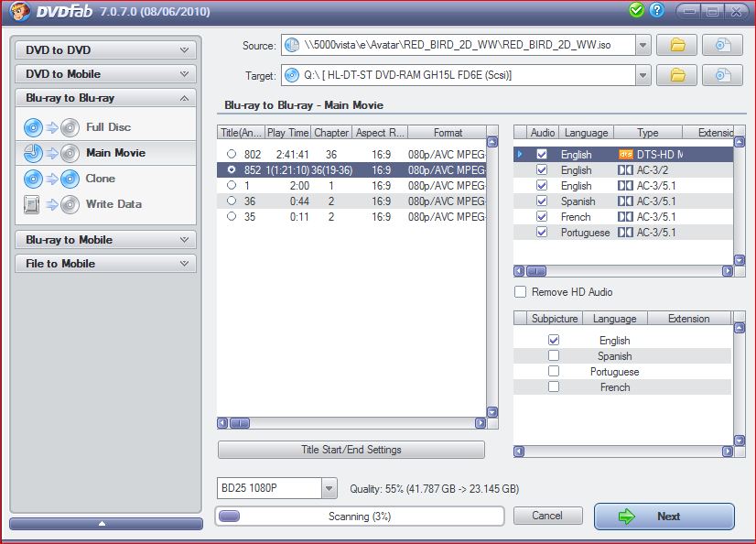
Task: Select the title 802 radio button
Action: [231, 154]
